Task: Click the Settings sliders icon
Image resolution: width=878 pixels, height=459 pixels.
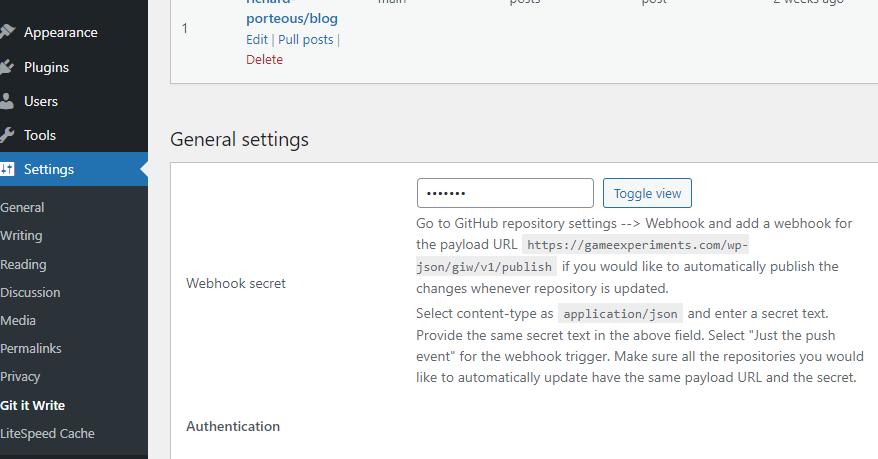Action: click(x=7, y=169)
